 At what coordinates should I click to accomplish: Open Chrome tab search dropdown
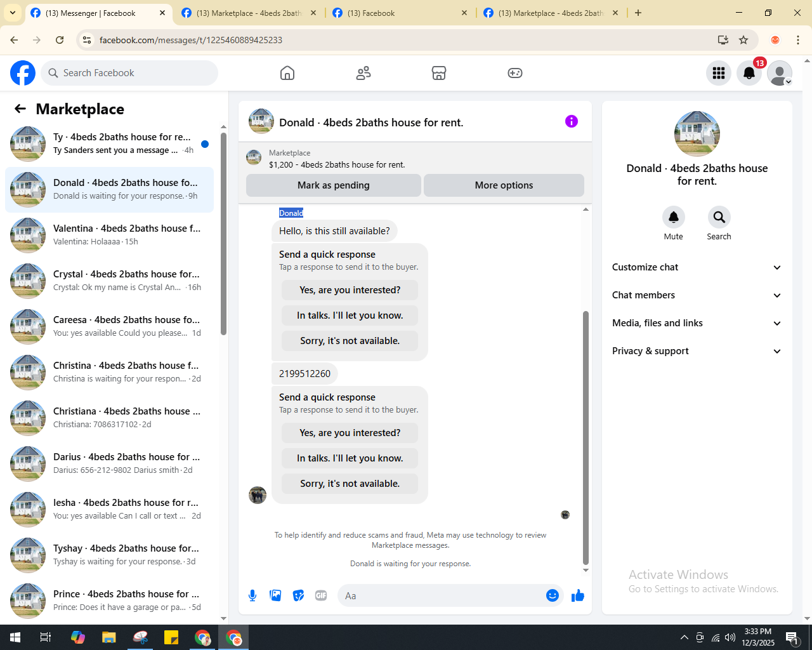(13, 13)
